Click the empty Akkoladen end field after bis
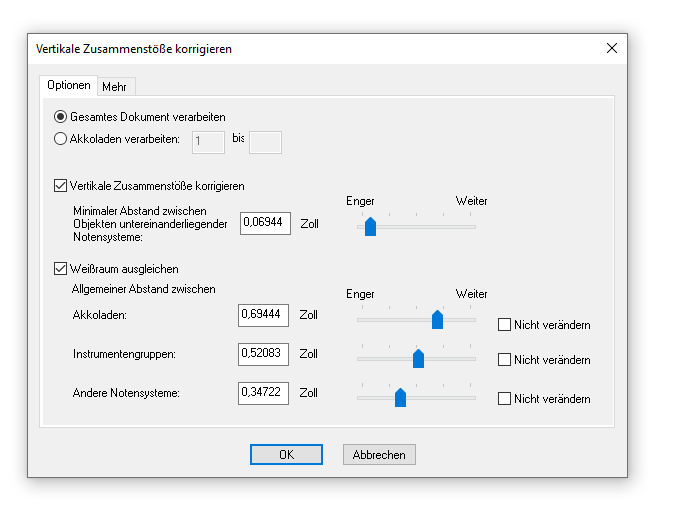Image resolution: width=691 pixels, height=528 pixels. tap(265, 142)
